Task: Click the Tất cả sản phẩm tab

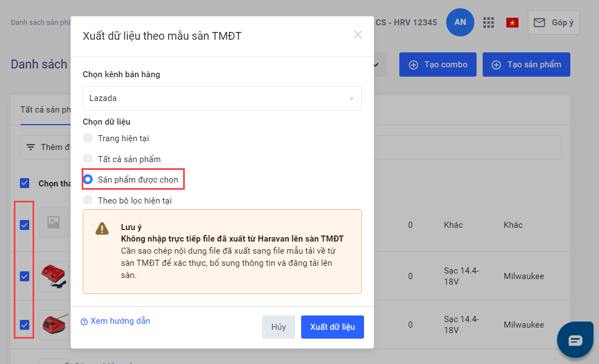Action: pyautogui.click(x=45, y=110)
